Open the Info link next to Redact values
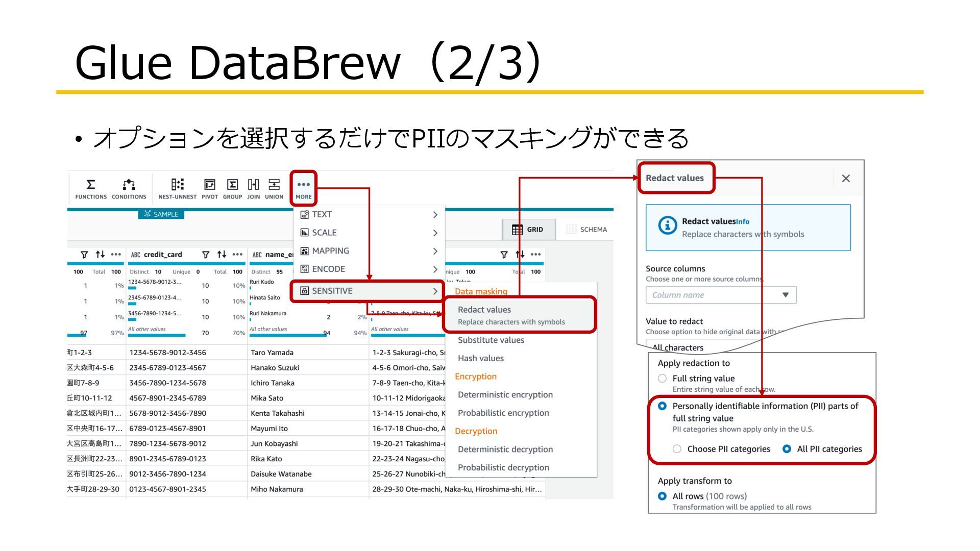This screenshot has height=551, width=980. click(743, 222)
